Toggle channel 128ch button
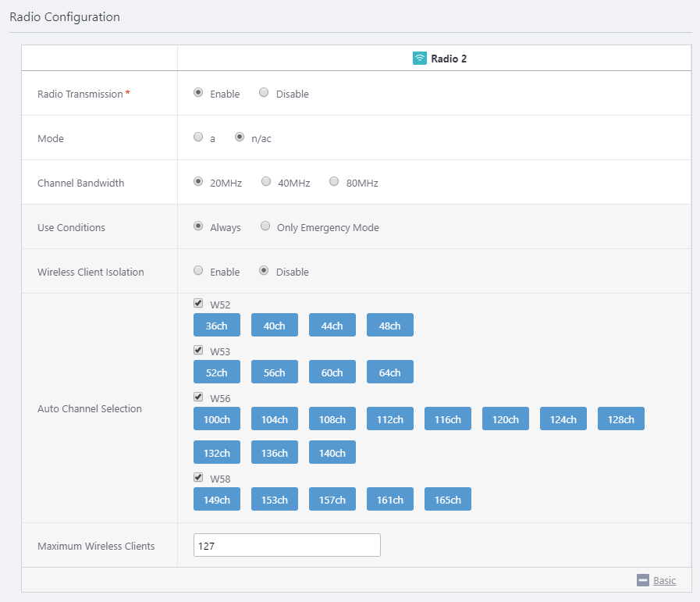Screen dimensions: 700x602 coord(621,419)
